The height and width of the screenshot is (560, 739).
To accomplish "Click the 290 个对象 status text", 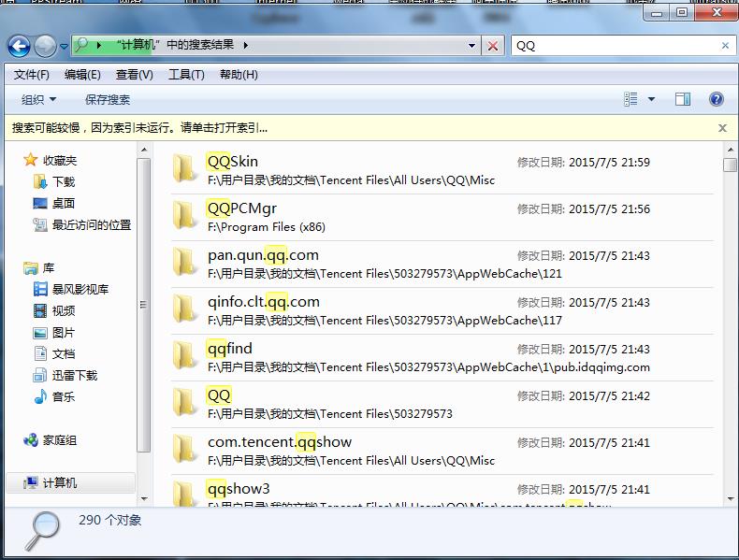I will 110,520.
